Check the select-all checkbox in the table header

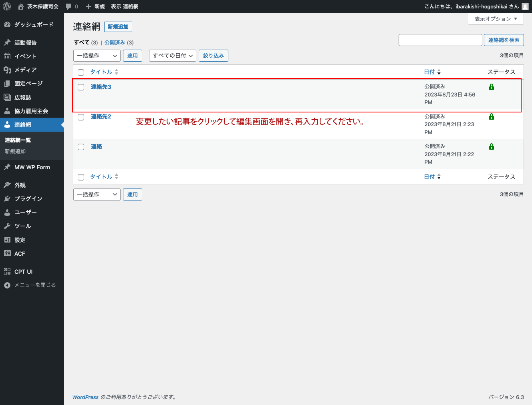point(81,72)
